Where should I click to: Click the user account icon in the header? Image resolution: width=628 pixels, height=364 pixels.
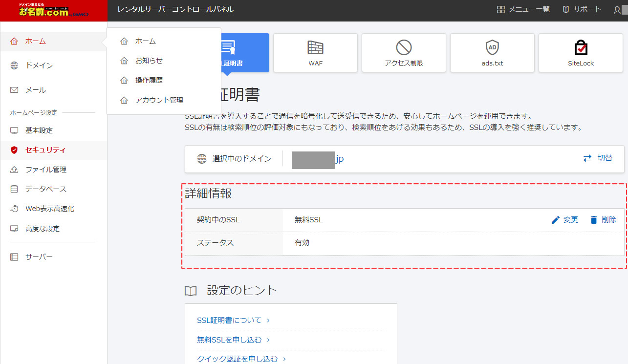[617, 10]
